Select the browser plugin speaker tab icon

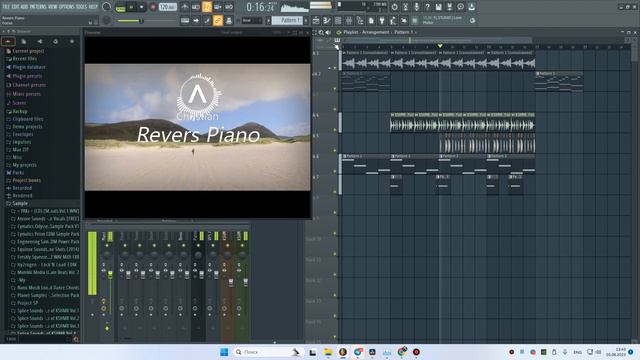coord(40,41)
